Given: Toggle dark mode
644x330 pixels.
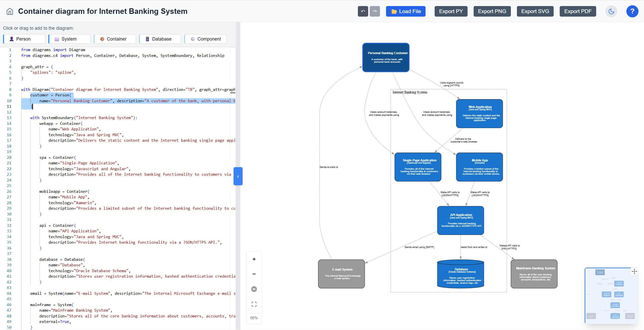Looking at the screenshot, I should [611, 11].
